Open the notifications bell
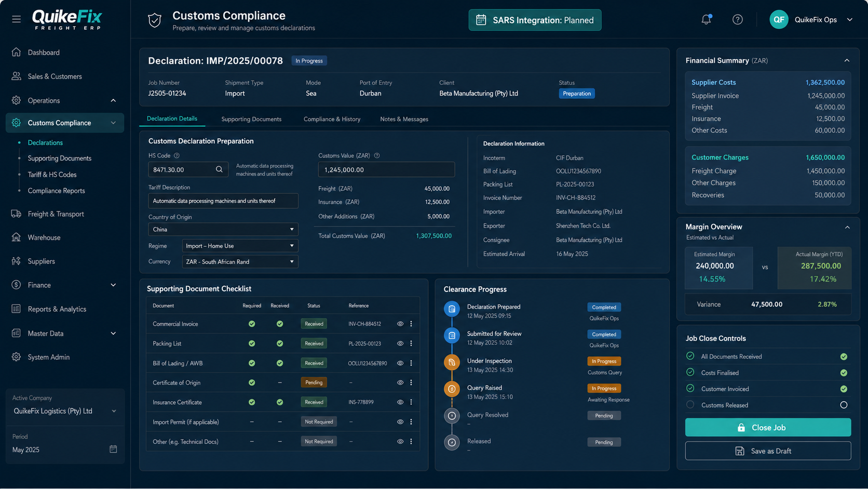Image resolution: width=868 pixels, height=489 pixels. point(706,20)
